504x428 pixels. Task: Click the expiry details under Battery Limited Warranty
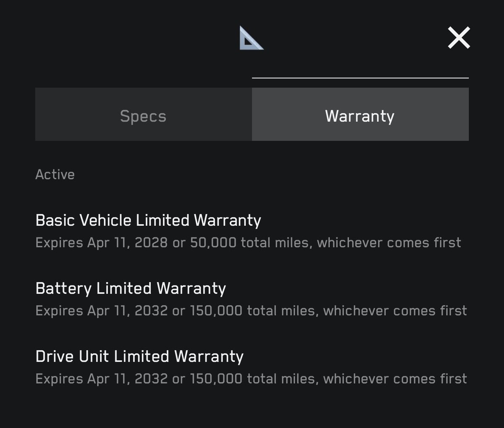click(251, 311)
